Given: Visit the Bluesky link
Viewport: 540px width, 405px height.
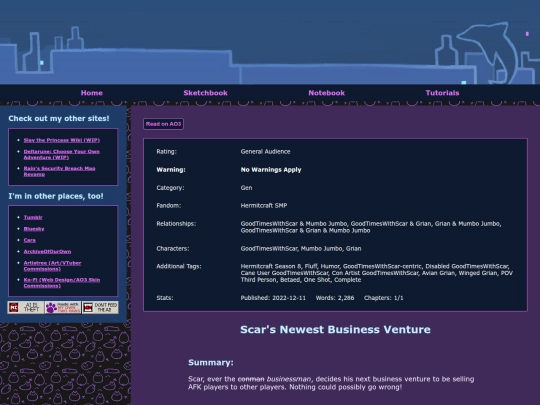Looking at the screenshot, I should pos(34,229).
